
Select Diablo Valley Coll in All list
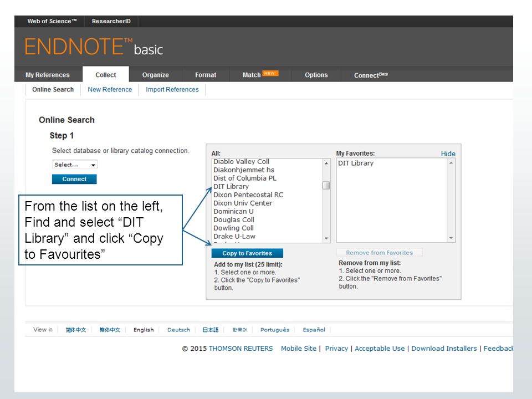point(241,161)
